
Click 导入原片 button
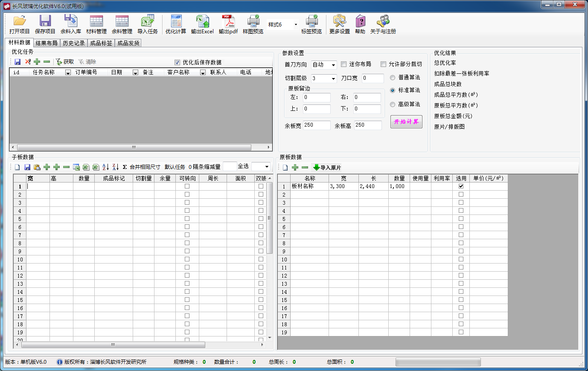click(327, 168)
